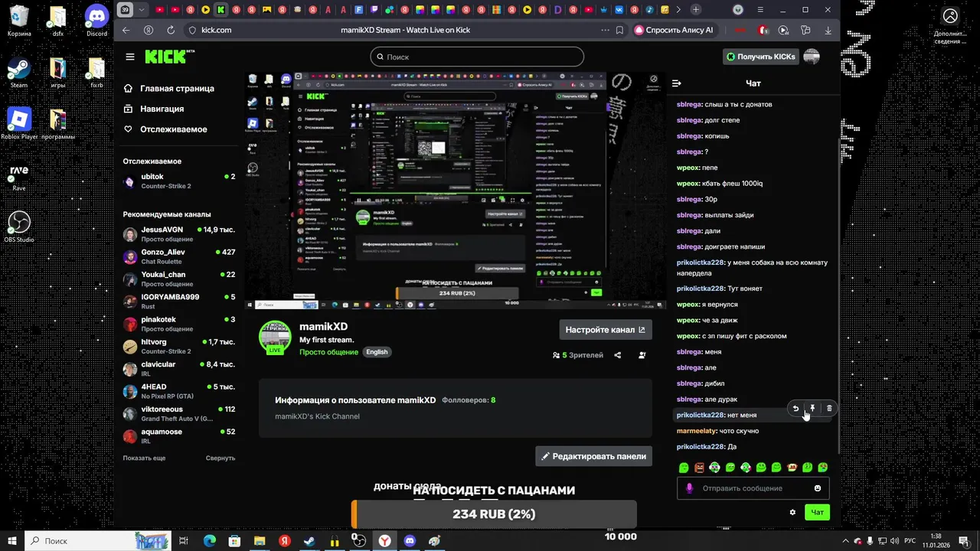Open the hitvorg channel

point(179,346)
